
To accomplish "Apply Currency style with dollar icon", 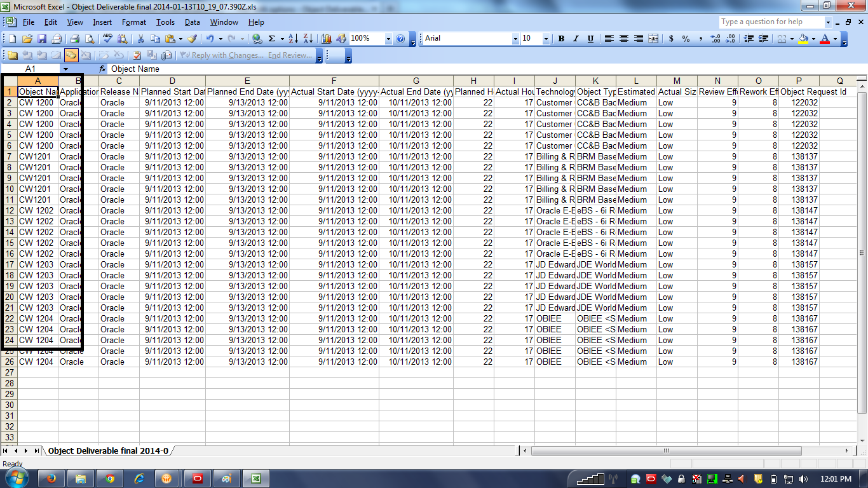I will tap(672, 39).
